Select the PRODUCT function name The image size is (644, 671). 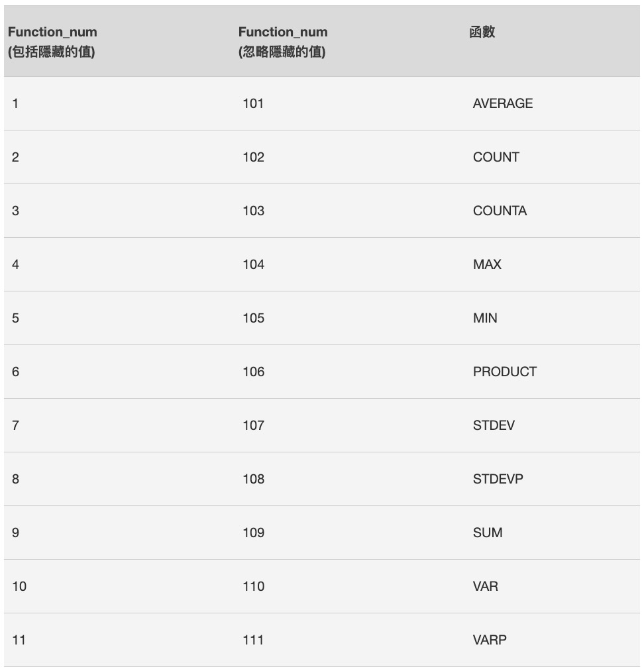pos(504,372)
